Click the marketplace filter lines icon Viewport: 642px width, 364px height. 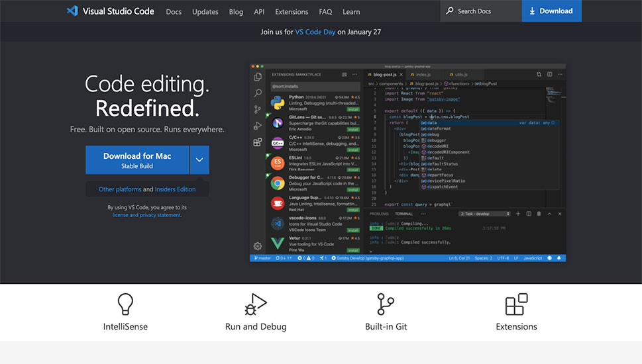(x=345, y=74)
